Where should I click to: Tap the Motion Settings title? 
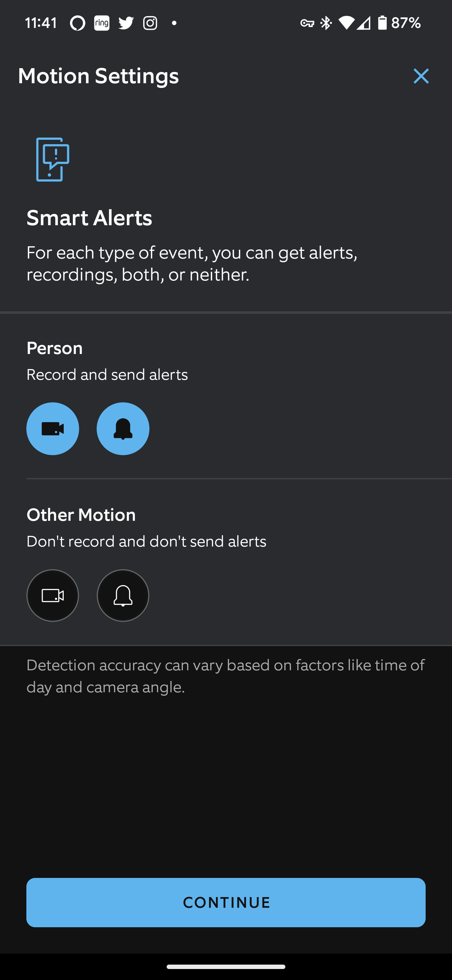coord(99,76)
